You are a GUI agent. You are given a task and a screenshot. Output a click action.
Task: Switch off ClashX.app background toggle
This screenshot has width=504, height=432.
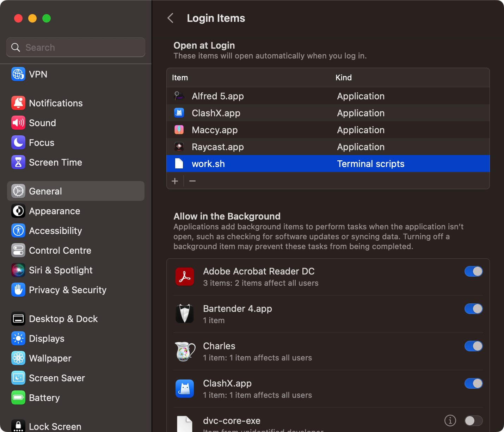pyautogui.click(x=473, y=383)
